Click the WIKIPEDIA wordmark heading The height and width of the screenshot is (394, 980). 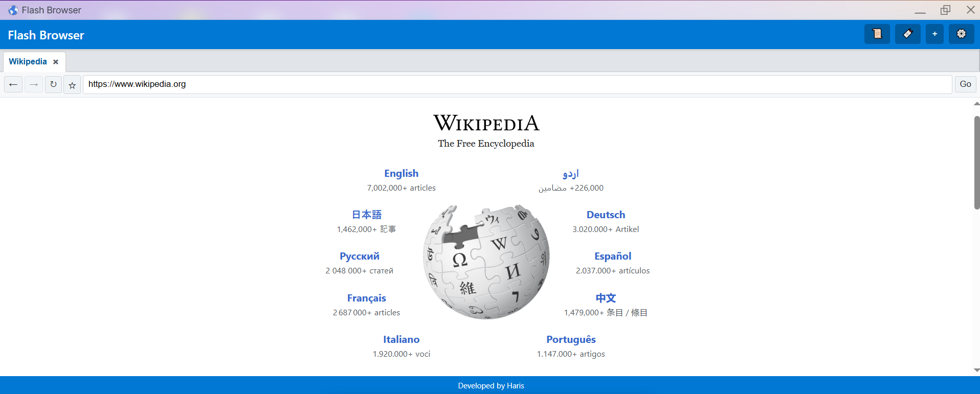[x=486, y=123]
